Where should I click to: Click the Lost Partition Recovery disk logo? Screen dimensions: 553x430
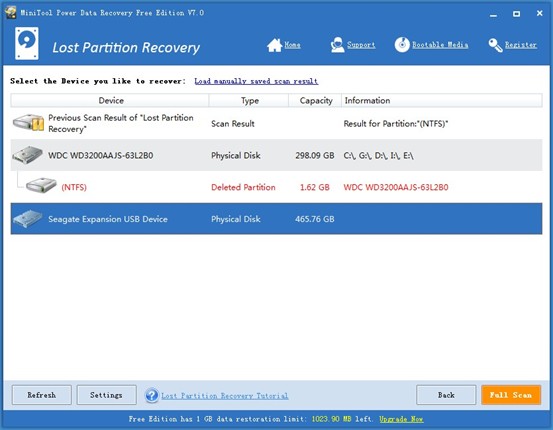point(27,43)
